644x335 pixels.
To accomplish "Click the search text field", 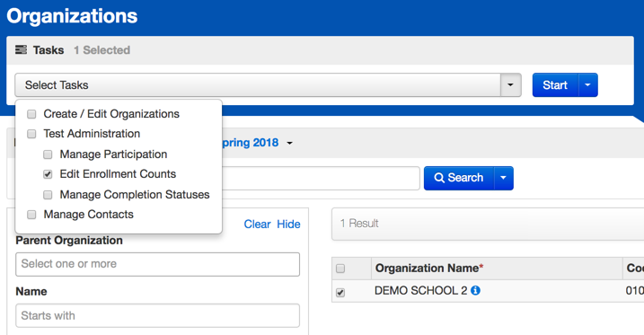I will click(321, 178).
